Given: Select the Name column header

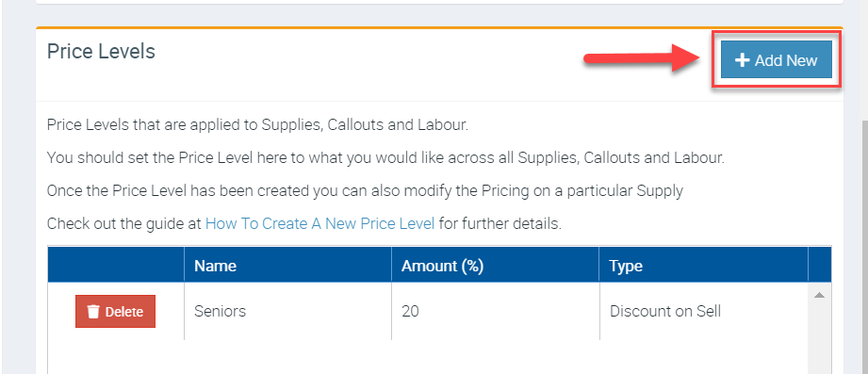Looking at the screenshot, I should [x=287, y=266].
